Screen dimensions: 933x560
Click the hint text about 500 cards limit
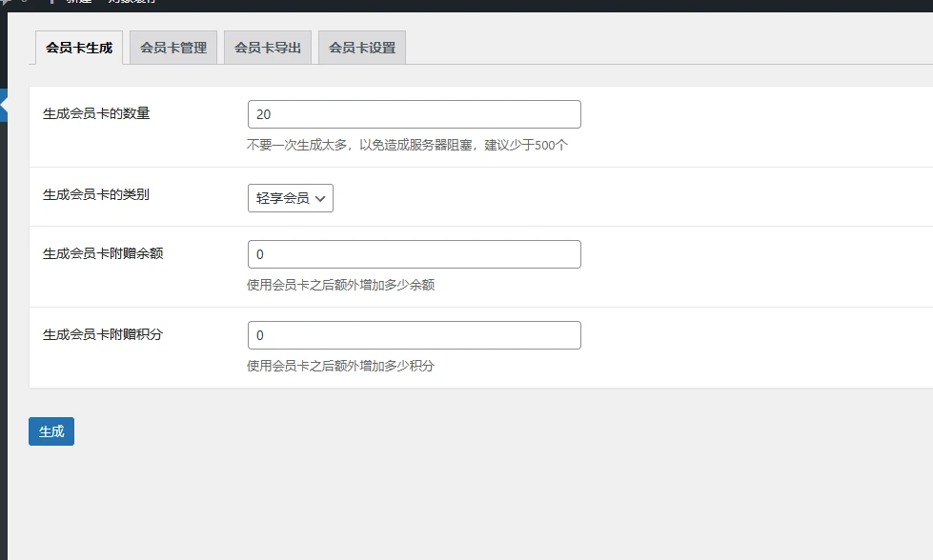pyautogui.click(x=407, y=146)
